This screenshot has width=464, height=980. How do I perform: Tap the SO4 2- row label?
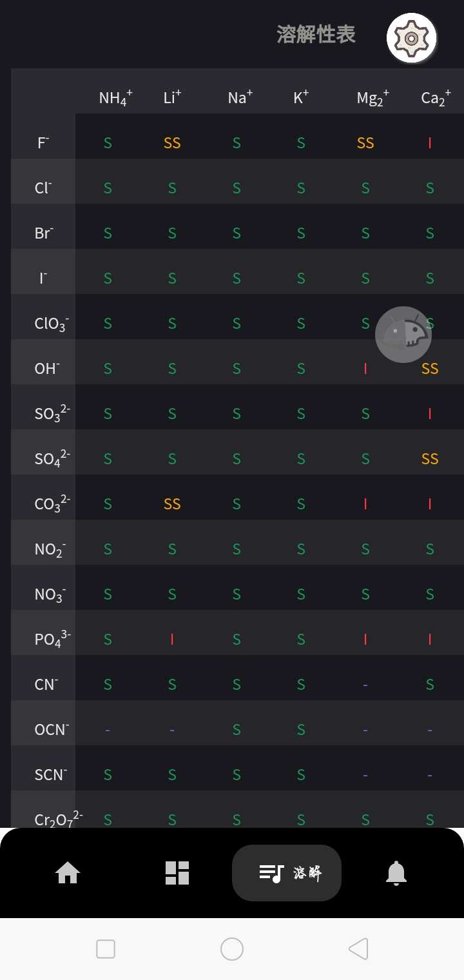click(52, 458)
